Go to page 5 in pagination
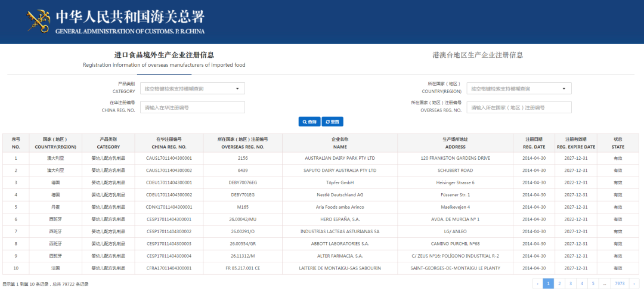The height and width of the screenshot is (291, 644). point(593,284)
